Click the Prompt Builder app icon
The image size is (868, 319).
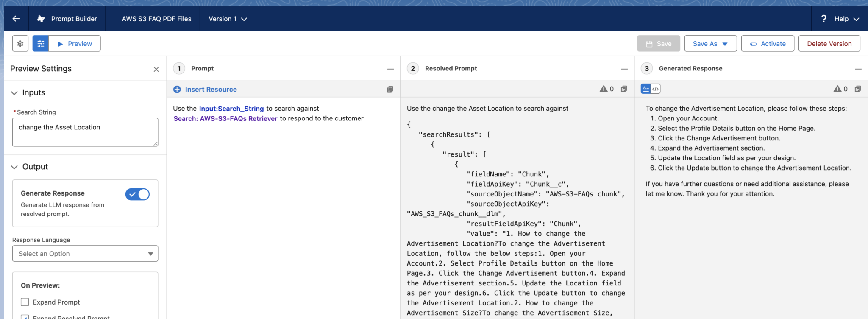point(41,19)
